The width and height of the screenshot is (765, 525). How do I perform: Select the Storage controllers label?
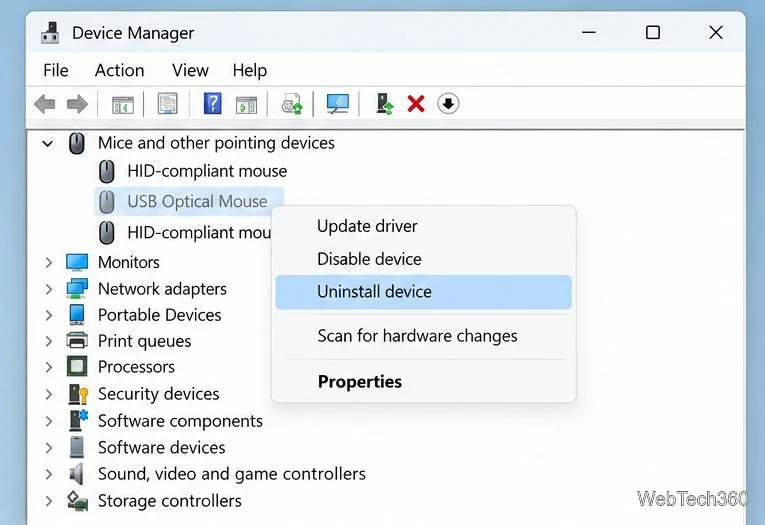[170, 501]
